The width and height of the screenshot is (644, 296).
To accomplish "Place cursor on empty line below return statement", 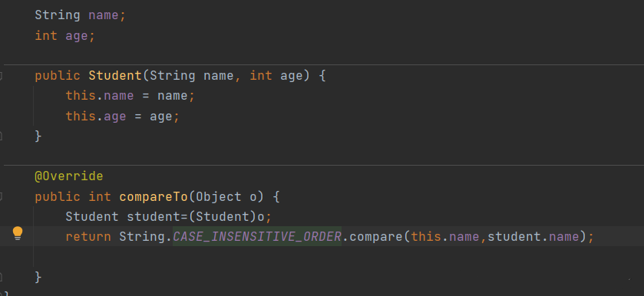I will [x=322, y=257].
